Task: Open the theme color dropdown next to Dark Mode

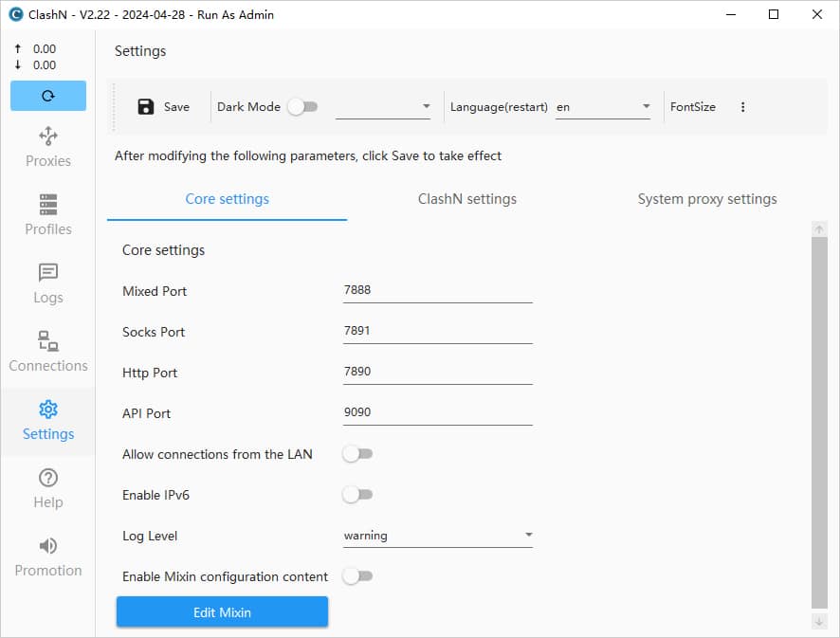Action: tap(383, 106)
